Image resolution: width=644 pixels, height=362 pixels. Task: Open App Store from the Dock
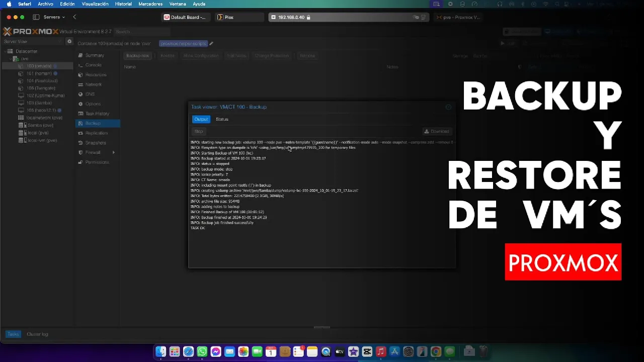394,351
